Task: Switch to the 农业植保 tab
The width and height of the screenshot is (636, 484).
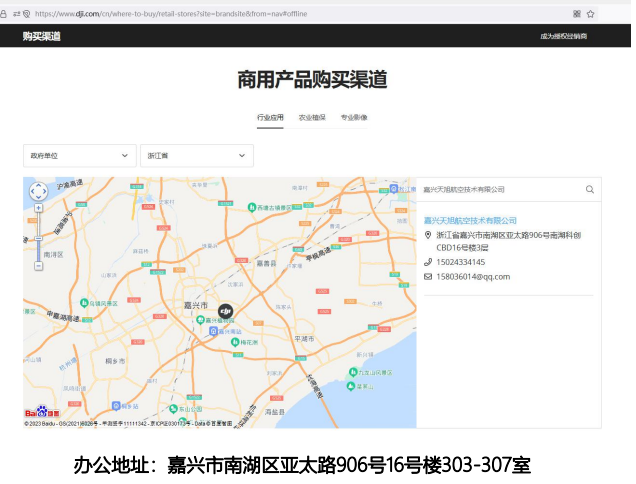Action: coord(312,118)
